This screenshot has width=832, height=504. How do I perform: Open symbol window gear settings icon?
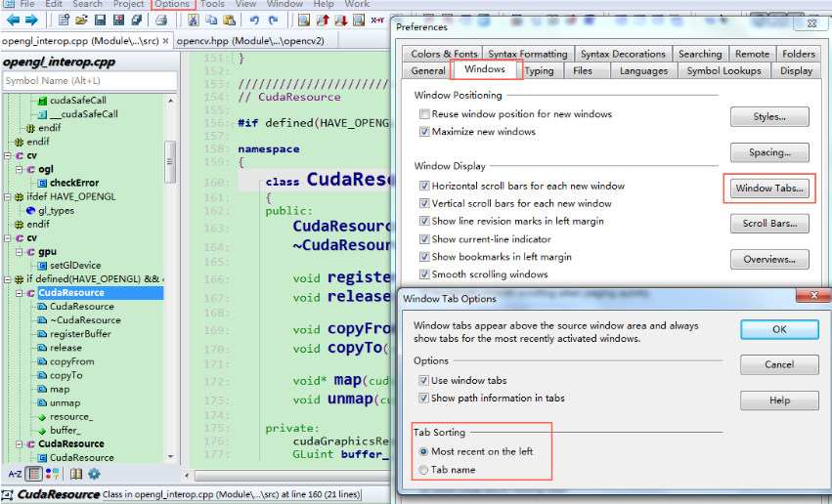pyautogui.click(x=94, y=474)
